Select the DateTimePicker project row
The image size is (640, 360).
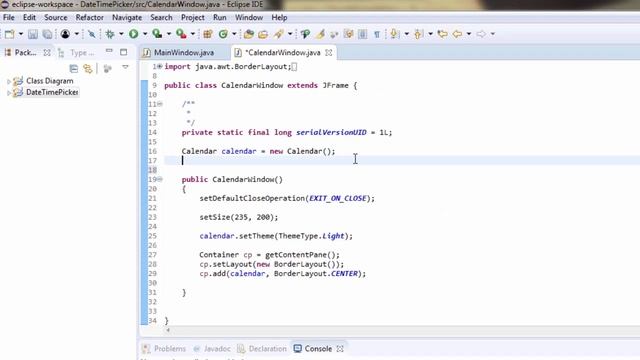[x=46, y=92]
